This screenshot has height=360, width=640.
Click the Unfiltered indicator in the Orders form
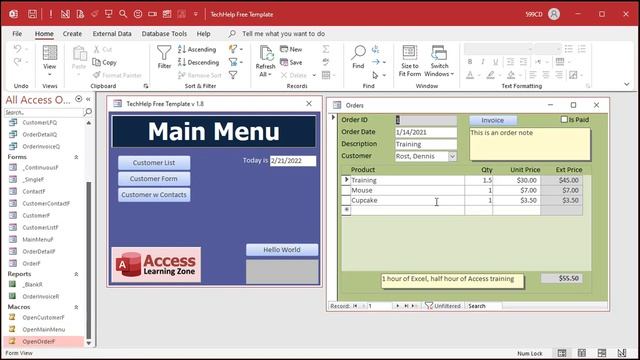coord(443,306)
